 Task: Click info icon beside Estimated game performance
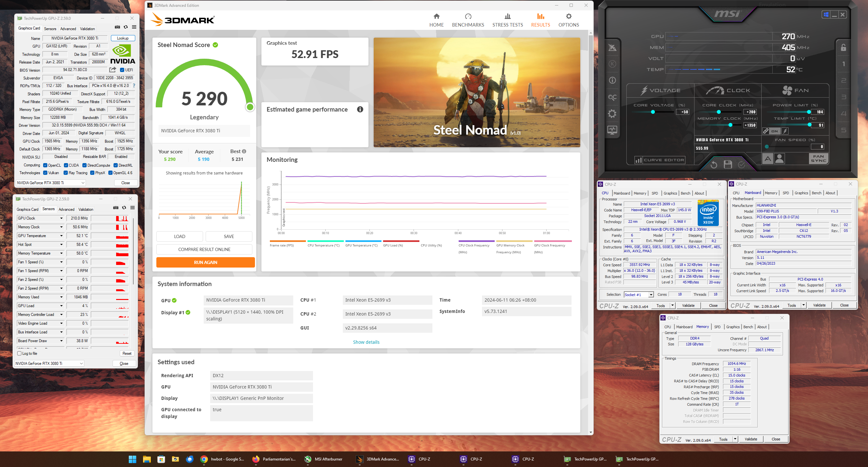360,109
